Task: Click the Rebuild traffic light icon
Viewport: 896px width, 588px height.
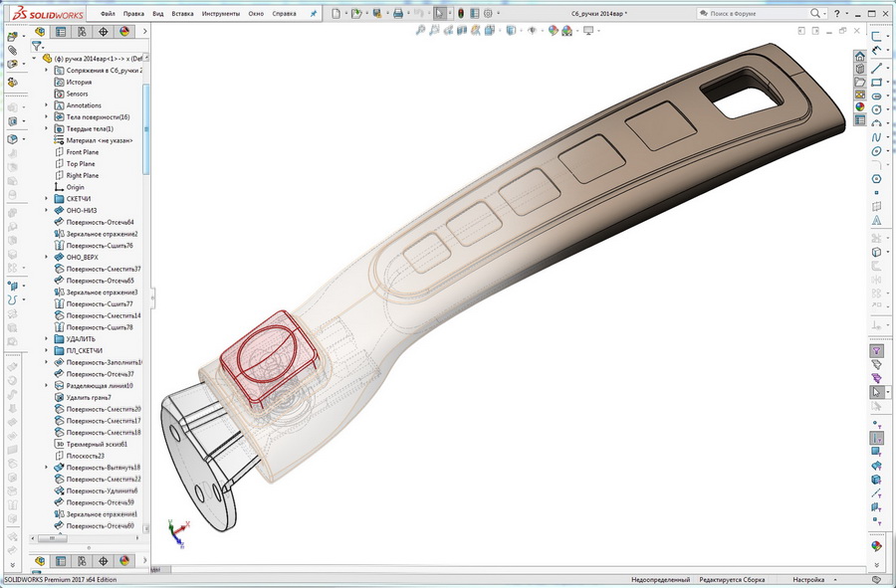Action: [461, 13]
